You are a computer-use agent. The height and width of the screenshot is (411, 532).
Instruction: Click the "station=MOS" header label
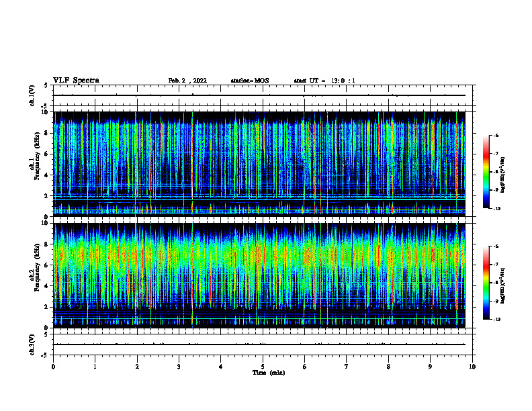[250, 81]
